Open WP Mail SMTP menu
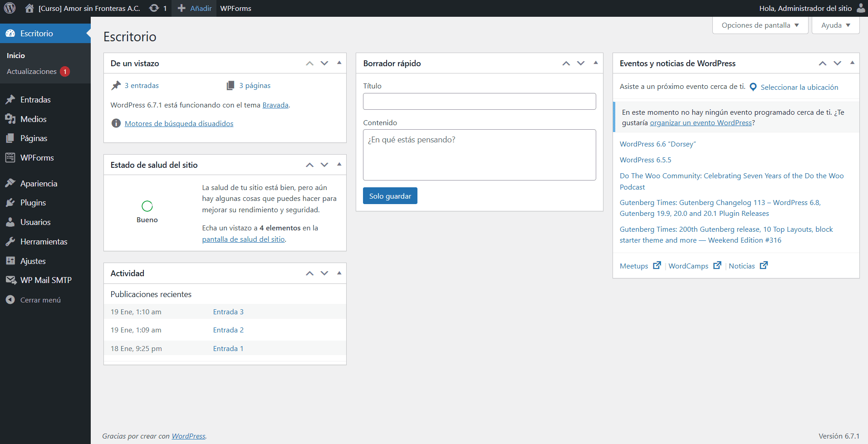Image resolution: width=868 pixels, height=444 pixels. [x=45, y=280]
